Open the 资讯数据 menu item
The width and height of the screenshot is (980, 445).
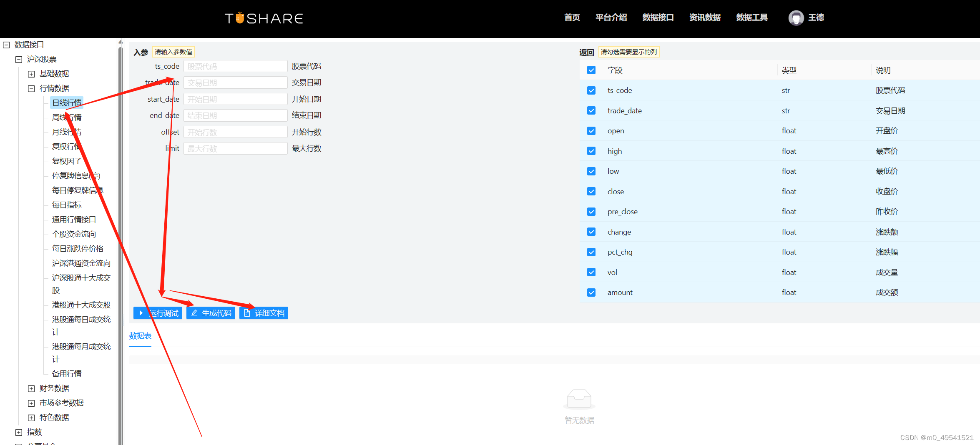coord(704,17)
